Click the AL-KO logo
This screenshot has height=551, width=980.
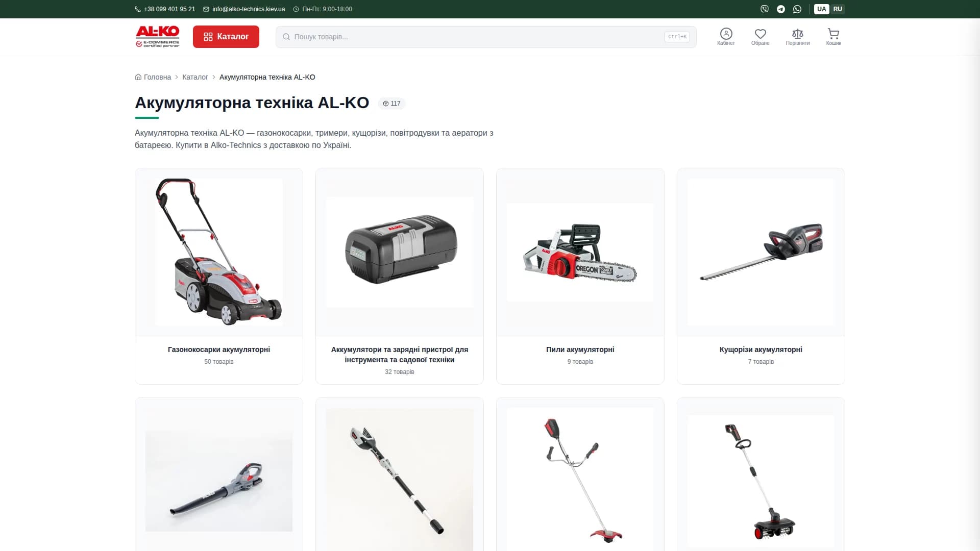point(158,37)
